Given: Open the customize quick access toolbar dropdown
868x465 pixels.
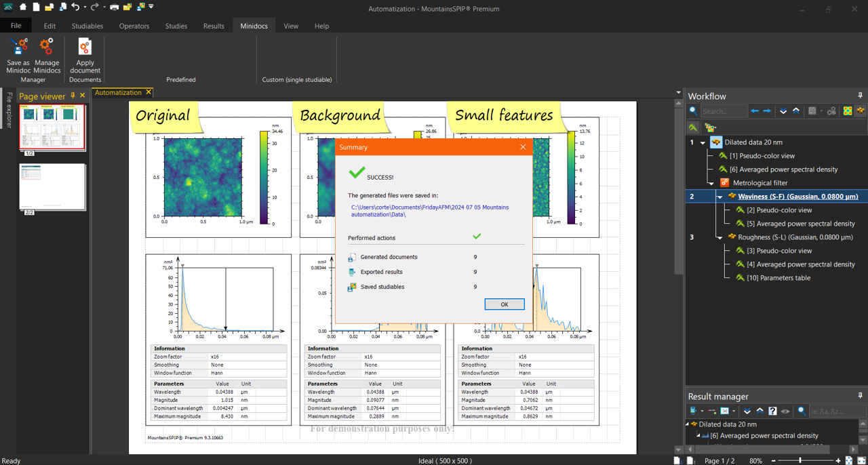Looking at the screenshot, I should 151,6.
